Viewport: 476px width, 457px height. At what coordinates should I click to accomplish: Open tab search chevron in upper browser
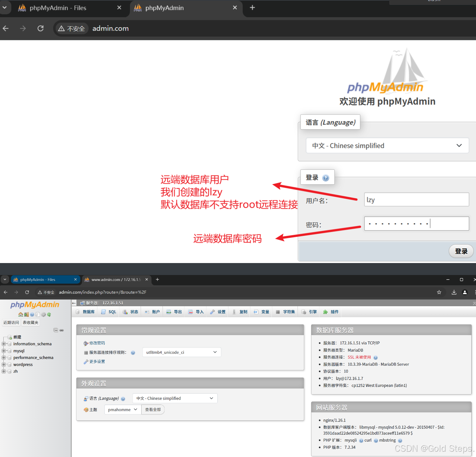pos(4,7)
